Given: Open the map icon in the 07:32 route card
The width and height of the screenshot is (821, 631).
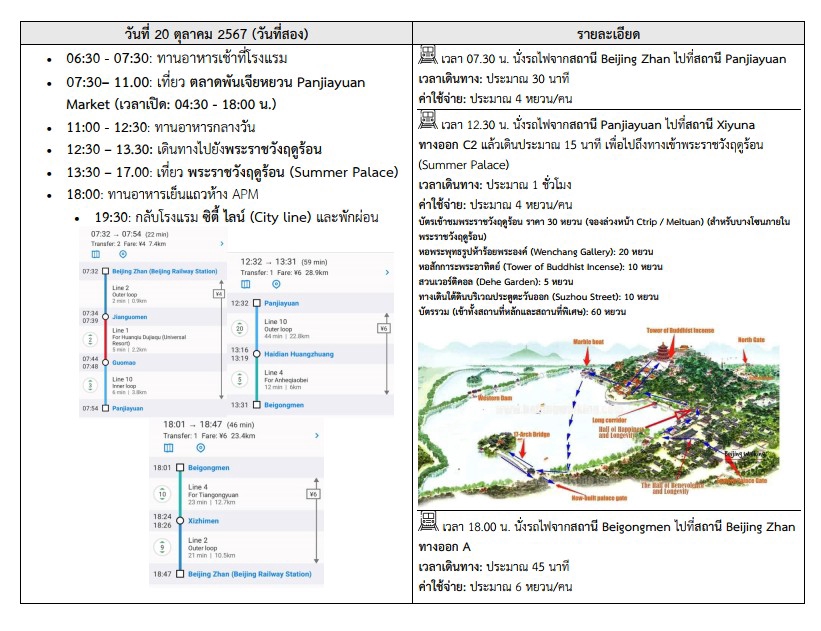Looking at the screenshot, I should [x=96, y=254].
